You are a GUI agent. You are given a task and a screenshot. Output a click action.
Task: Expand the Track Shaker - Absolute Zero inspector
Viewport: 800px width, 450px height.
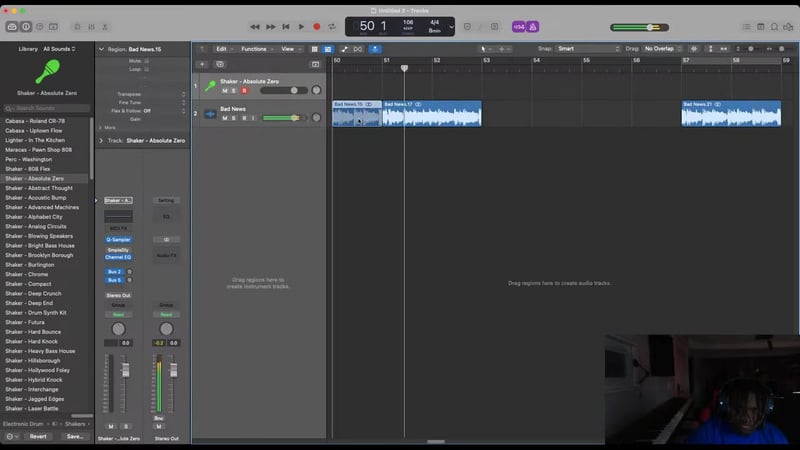(101, 140)
